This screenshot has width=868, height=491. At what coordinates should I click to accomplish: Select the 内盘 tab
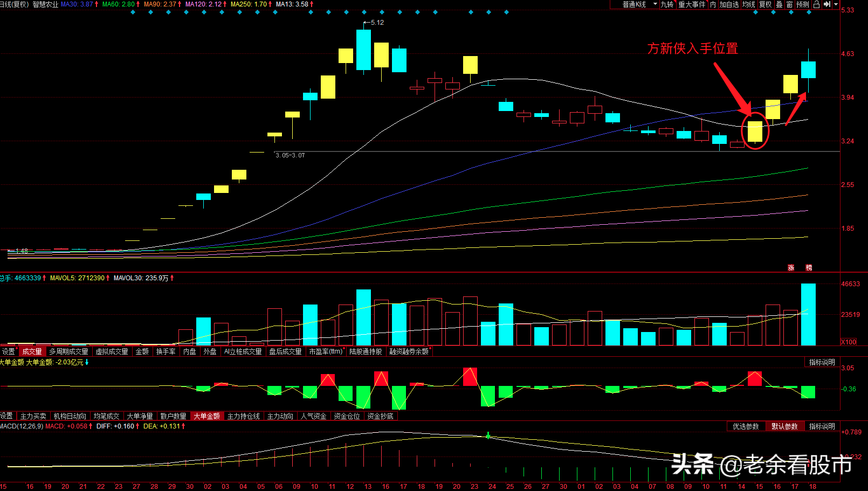[190, 351]
